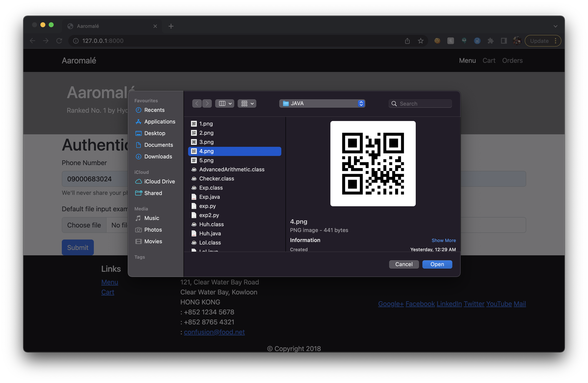Image resolution: width=588 pixels, height=383 pixels.
Task: Open the JAVA folder path popup
Action: click(322, 104)
